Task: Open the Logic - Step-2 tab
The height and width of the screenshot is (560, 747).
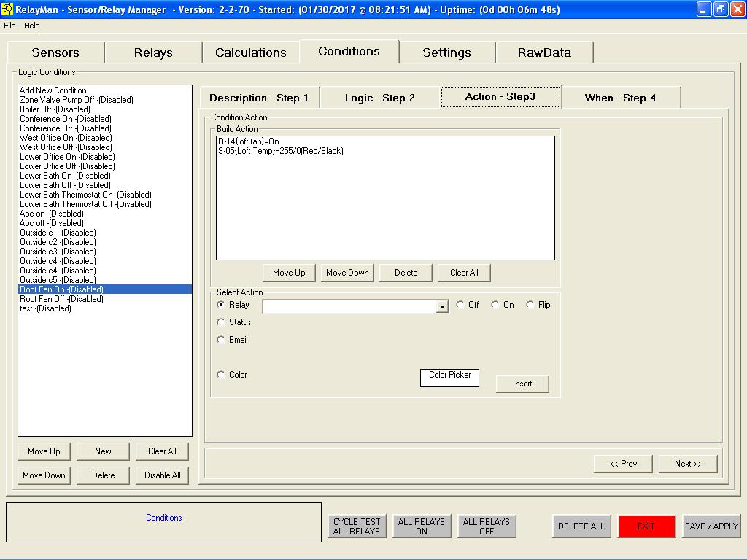Action: pyautogui.click(x=380, y=98)
